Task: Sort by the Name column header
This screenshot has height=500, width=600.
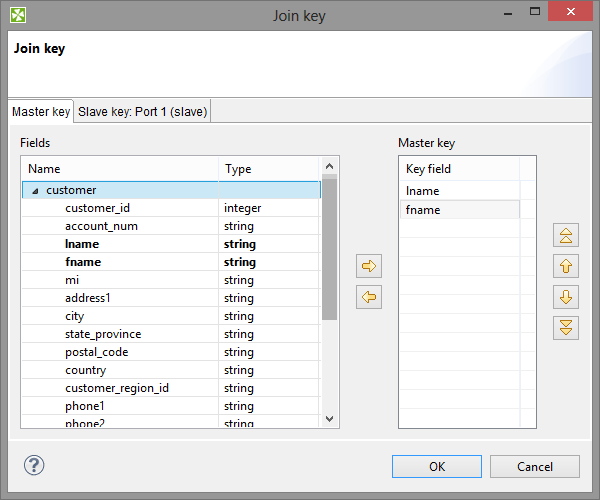Action: 120,169
